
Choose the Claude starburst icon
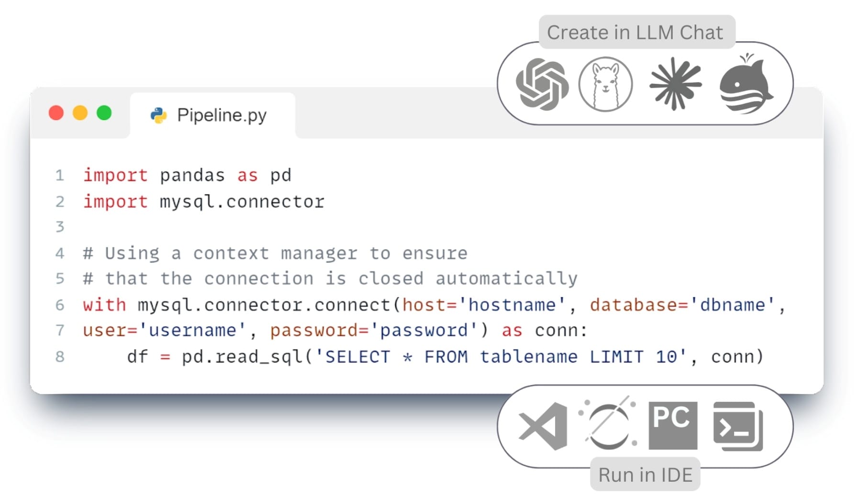click(675, 84)
